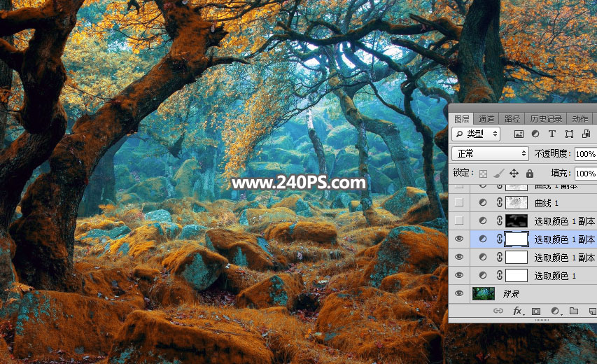Select black mask thumbnail of 选取颜色 1 副本

point(517,220)
